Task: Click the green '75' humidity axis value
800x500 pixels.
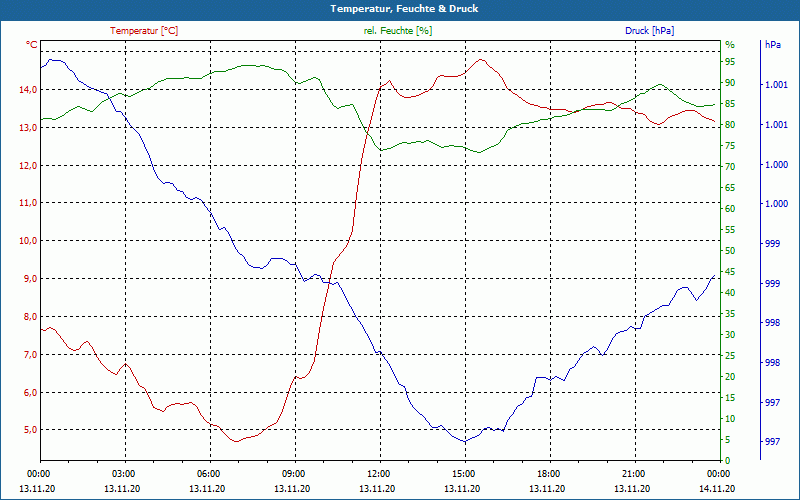Action: pos(730,145)
